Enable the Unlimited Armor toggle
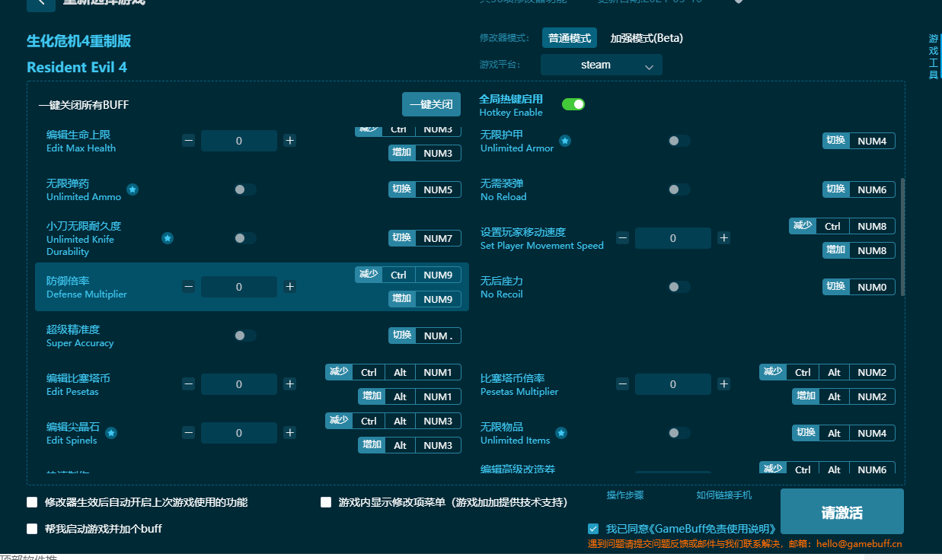This screenshot has width=942, height=560. tap(679, 141)
